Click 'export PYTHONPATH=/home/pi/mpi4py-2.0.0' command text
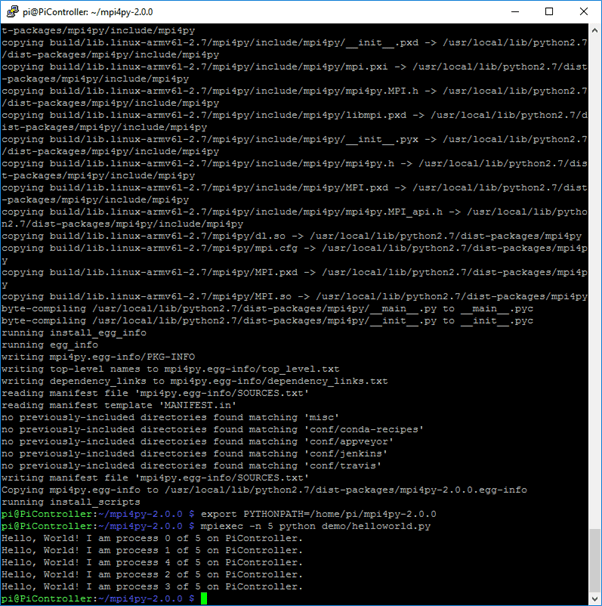 point(318,514)
